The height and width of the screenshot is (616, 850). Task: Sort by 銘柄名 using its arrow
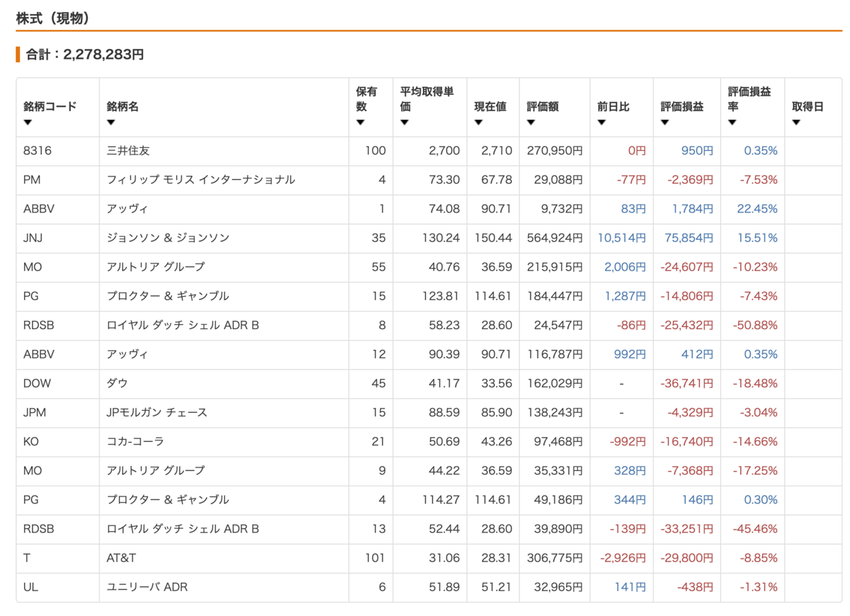point(111,122)
